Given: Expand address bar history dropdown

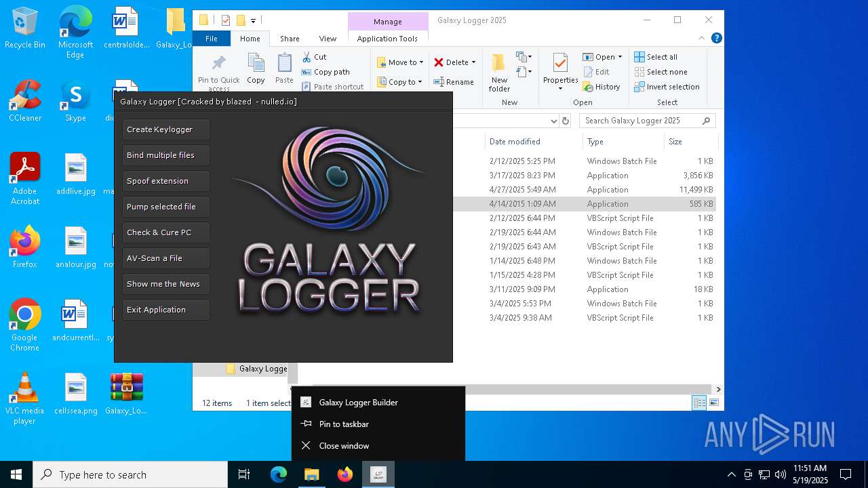Looking at the screenshot, I should point(553,121).
